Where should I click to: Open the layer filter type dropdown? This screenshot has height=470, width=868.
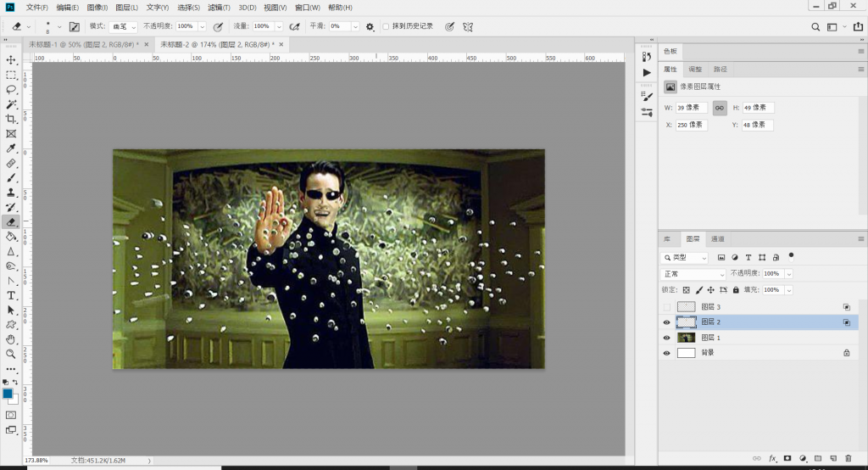coord(684,258)
